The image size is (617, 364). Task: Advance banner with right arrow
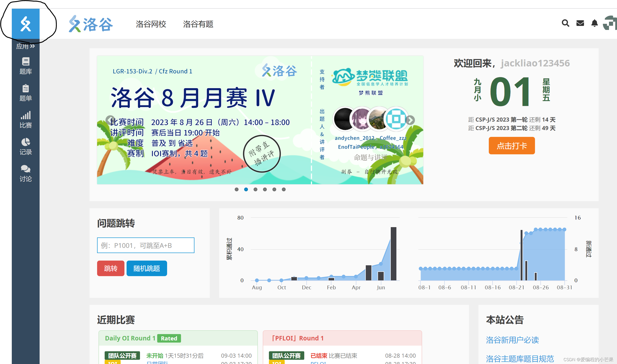tap(410, 120)
